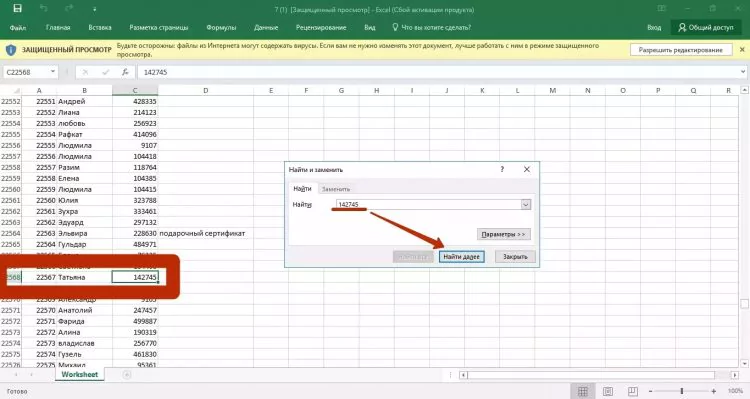750x399 pixels.
Task: Expand the formula bar with chevron
Action: (x=743, y=72)
